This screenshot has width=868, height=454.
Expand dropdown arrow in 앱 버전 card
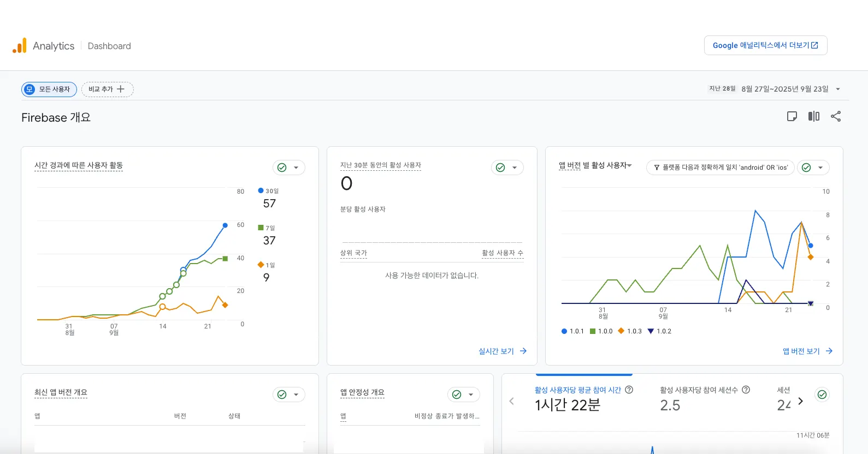820,168
